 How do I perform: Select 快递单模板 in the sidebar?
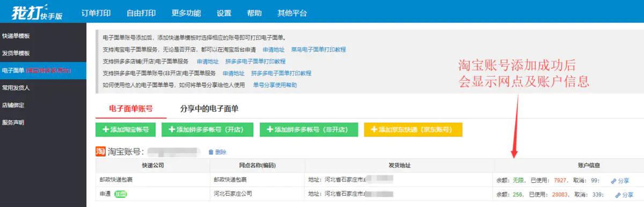pos(43,36)
